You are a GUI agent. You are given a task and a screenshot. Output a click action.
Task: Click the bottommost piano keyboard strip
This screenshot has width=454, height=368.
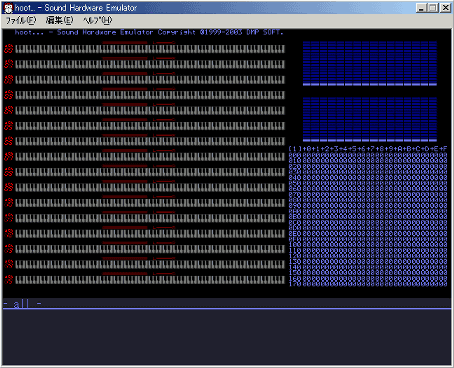pyautogui.click(x=150, y=280)
